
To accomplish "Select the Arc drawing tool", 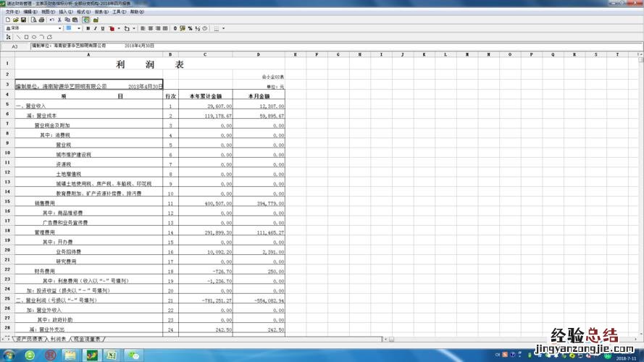I will click(41, 37).
